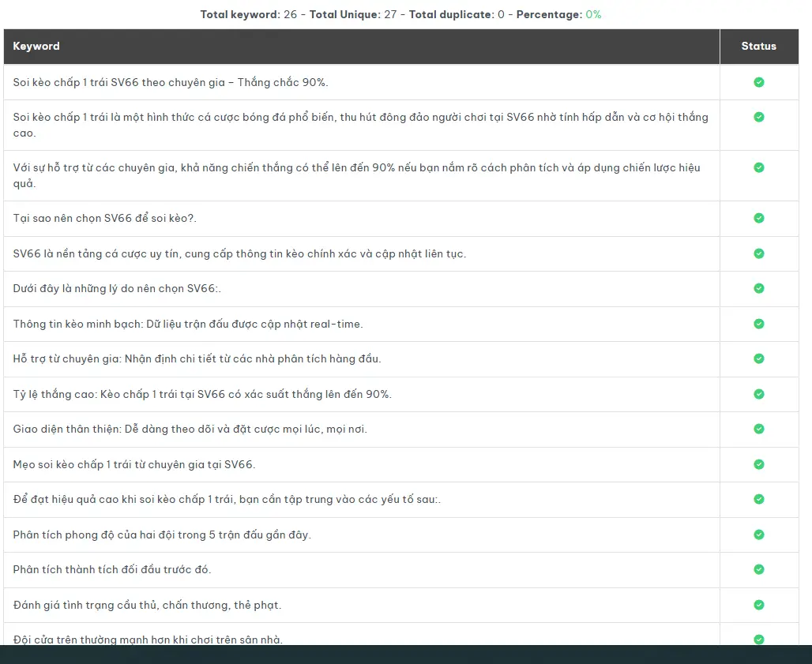
Task: Click status icon for 'Soi kèo chấp 1 trái là một hình thức' row
Action: 758,117
